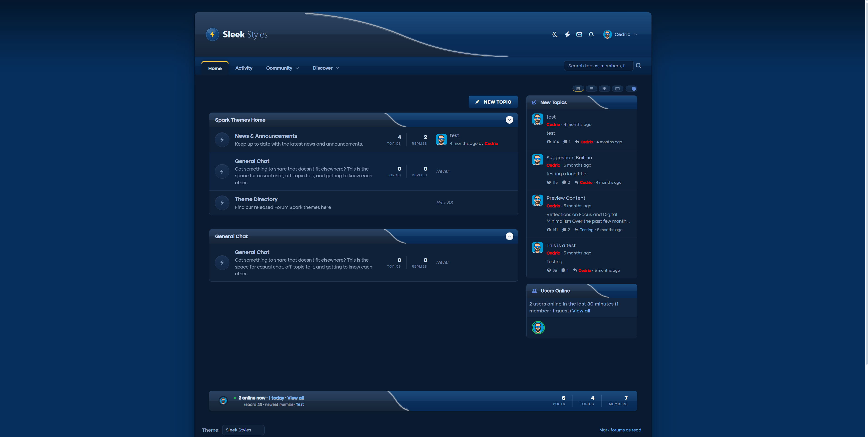
Task: Open the lightning bolt quick actions icon in the header
Action: (567, 34)
